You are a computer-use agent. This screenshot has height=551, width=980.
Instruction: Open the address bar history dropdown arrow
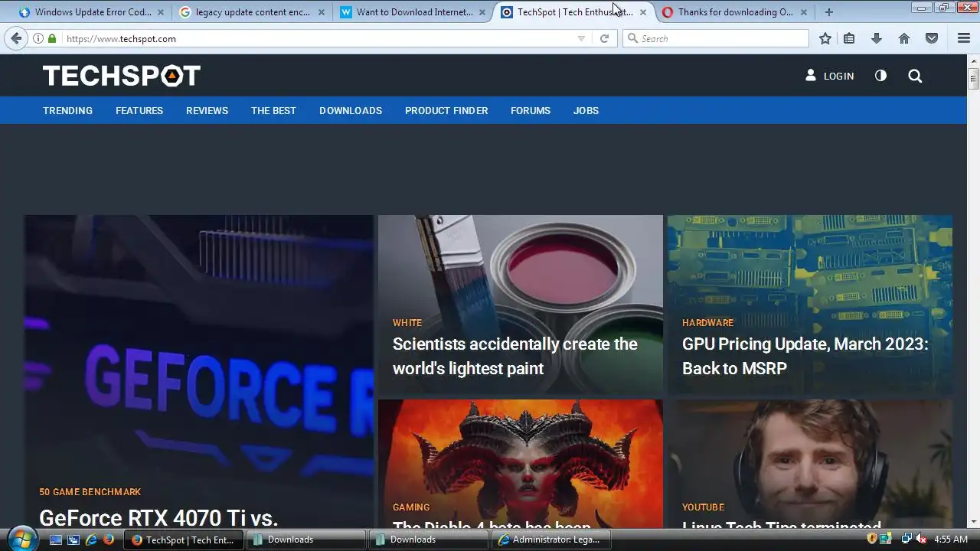pyautogui.click(x=581, y=38)
